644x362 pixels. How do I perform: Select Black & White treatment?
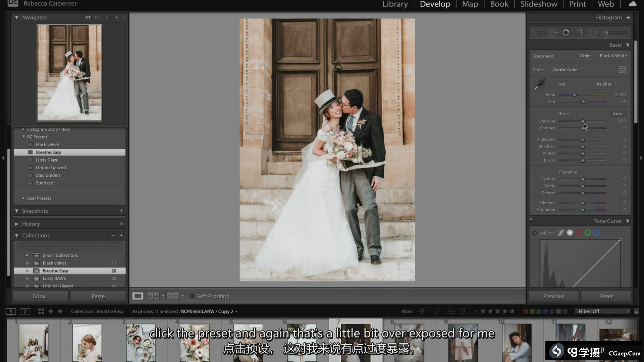point(613,56)
